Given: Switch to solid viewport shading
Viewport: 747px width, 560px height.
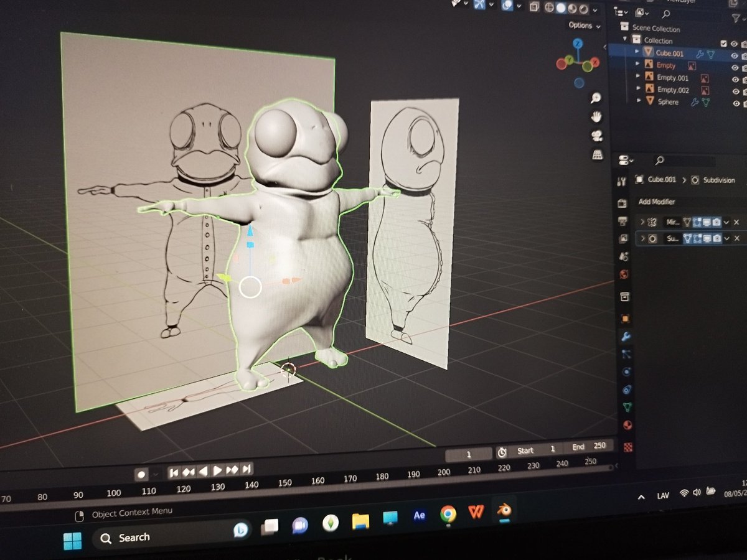Looking at the screenshot, I should [560, 8].
